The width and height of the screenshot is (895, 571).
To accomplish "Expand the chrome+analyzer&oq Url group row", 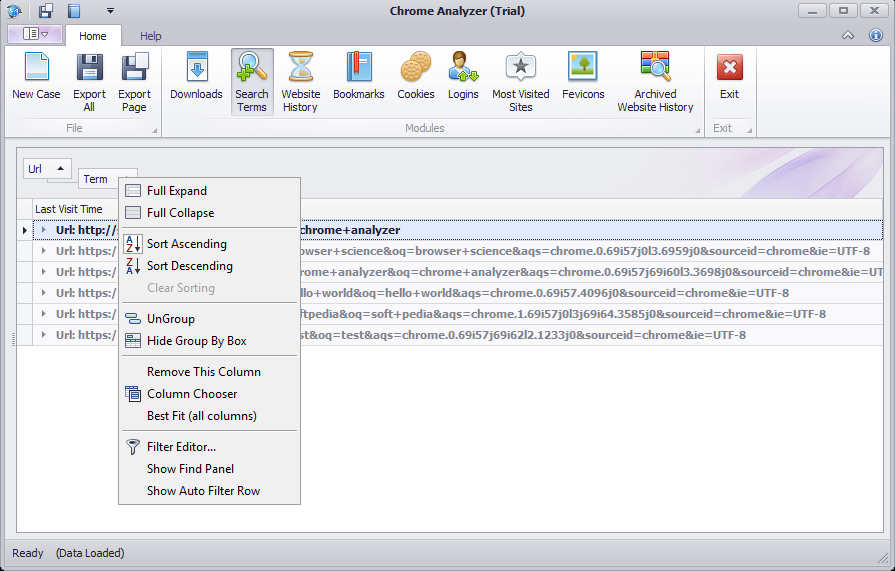I will pos(43,272).
